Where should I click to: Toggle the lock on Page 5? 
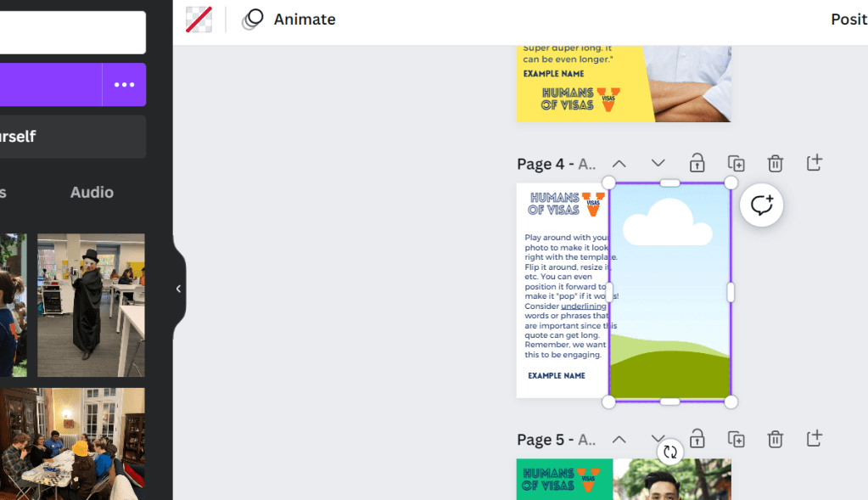pos(697,439)
